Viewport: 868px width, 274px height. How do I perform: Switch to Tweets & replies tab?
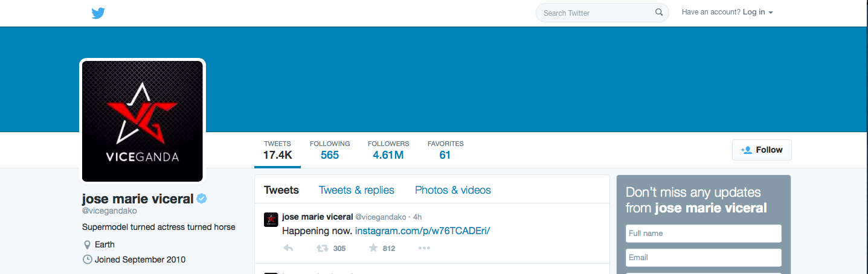pyautogui.click(x=356, y=190)
